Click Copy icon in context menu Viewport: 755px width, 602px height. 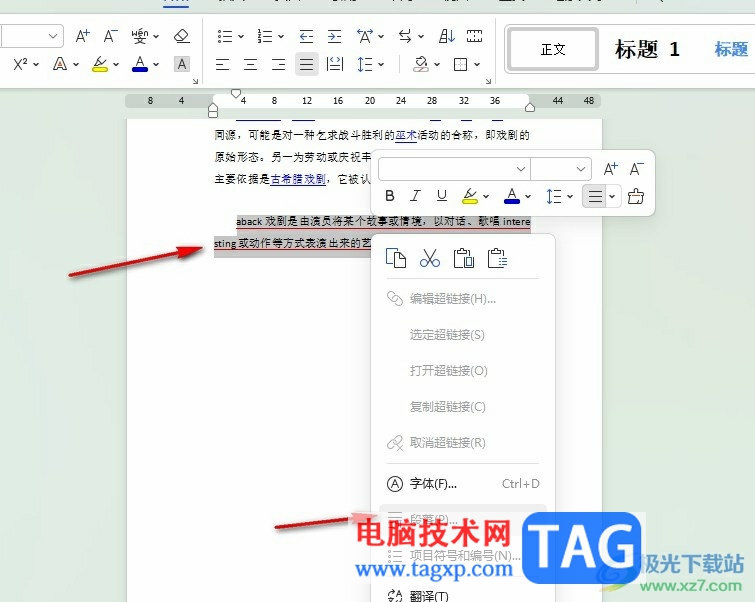coord(396,258)
